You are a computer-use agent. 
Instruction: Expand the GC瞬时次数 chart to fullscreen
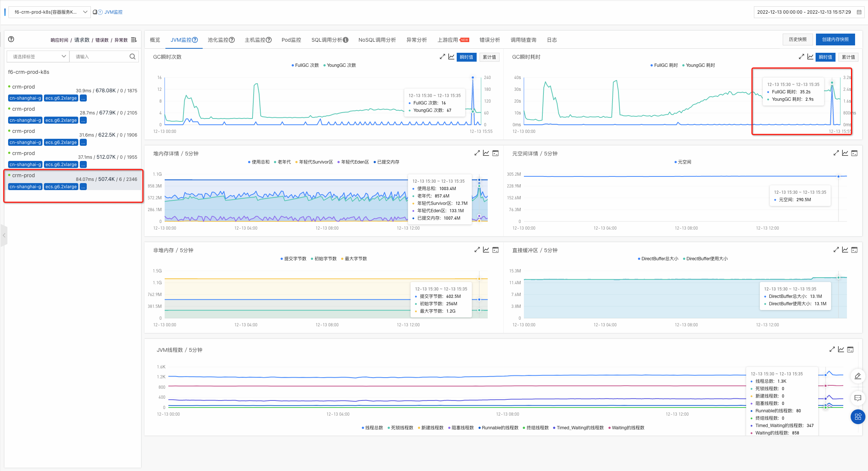442,57
